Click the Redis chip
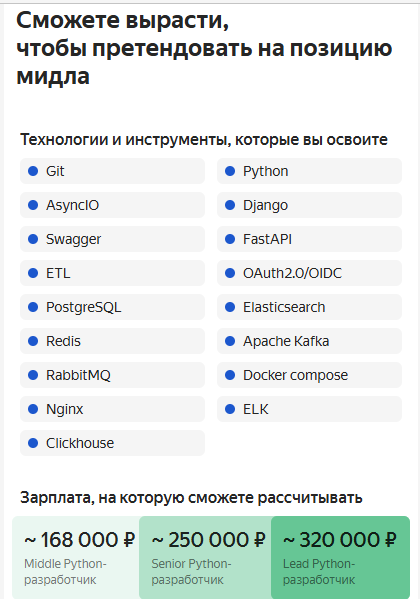 coord(112,341)
